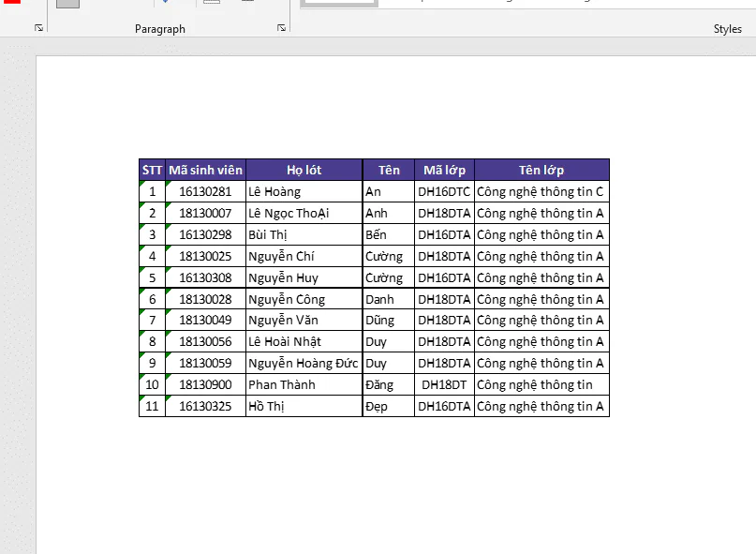Screen dimensions: 756x554
Task: Click the Nguyễn Hoàng Đức cell
Action: tap(304, 363)
